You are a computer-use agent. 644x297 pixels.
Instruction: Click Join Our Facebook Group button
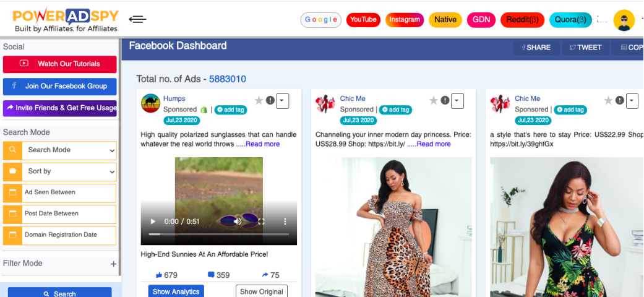[60, 86]
